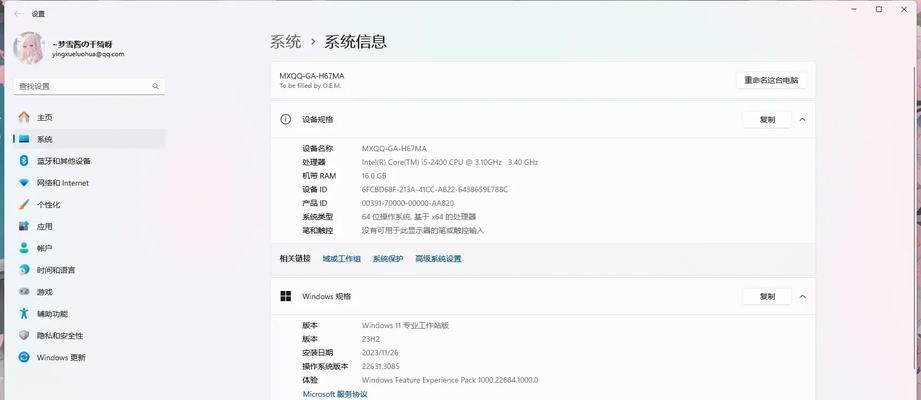
Task: Open 时间和语言 globe clock icon
Action: [x=23, y=270]
